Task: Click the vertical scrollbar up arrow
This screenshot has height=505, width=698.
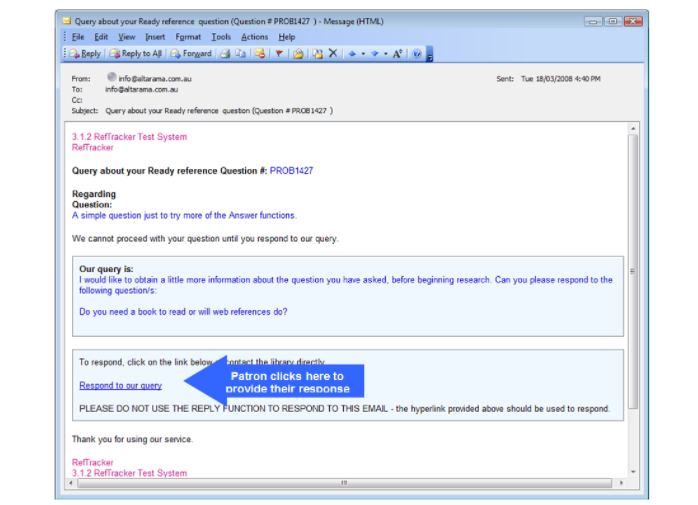Action: click(x=633, y=129)
